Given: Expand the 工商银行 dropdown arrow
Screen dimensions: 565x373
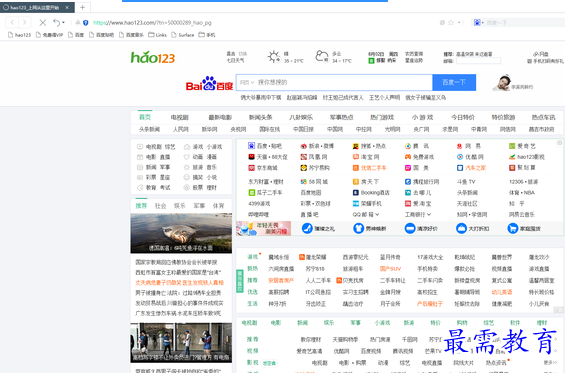Looking at the screenshot, I should pos(429,214).
